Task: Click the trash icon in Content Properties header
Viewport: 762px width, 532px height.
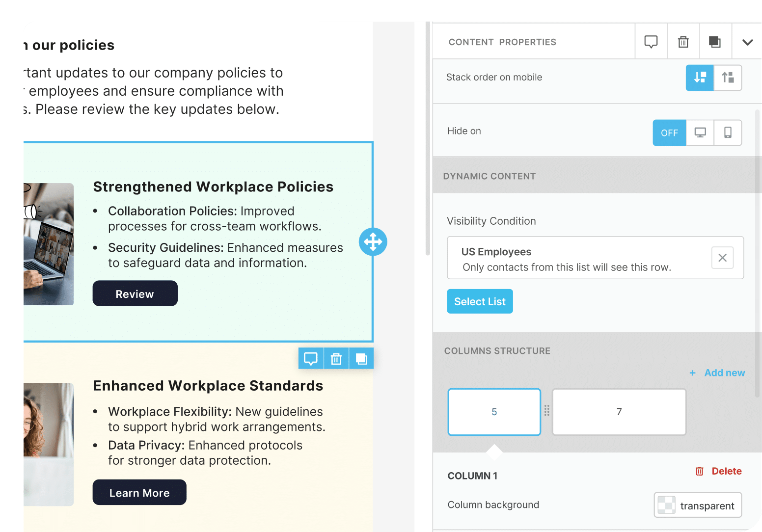Action: pyautogui.click(x=683, y=42)
